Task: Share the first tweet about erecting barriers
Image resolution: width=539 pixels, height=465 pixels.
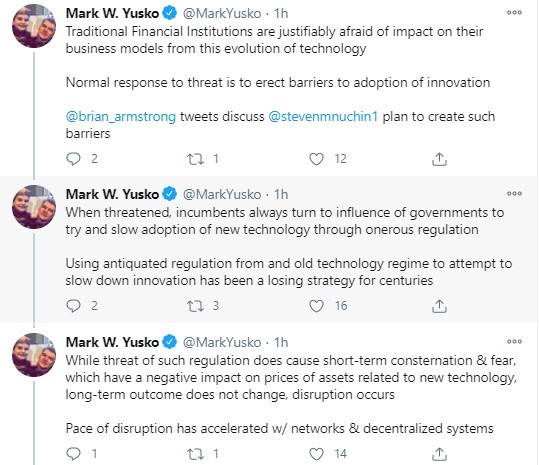Action: click(x=439, y=159)
